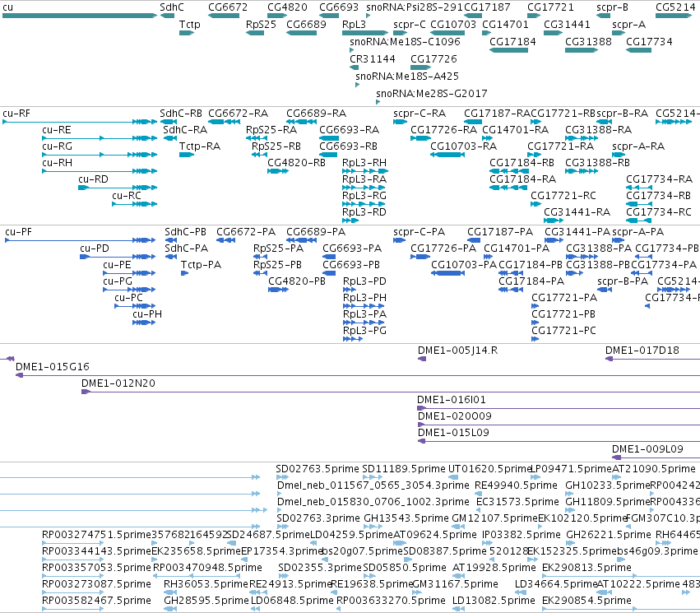Click the CG6689 gene label
Image resolution: width=700 pixels, height=613 pixels.
[306, 25]
